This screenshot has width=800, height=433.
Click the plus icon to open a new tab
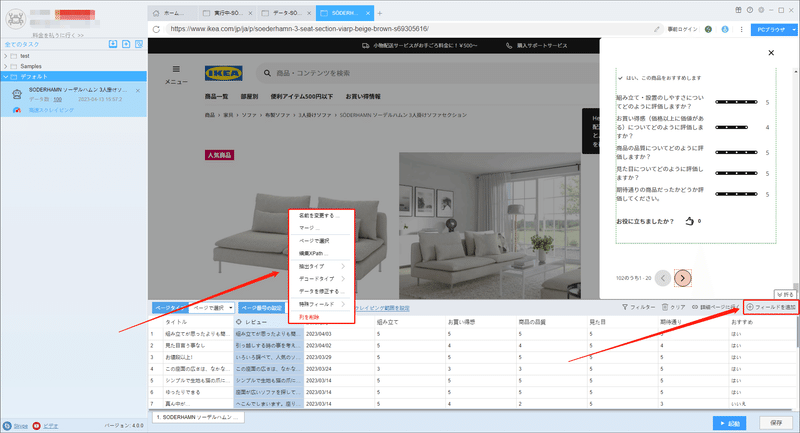[380, 13]
